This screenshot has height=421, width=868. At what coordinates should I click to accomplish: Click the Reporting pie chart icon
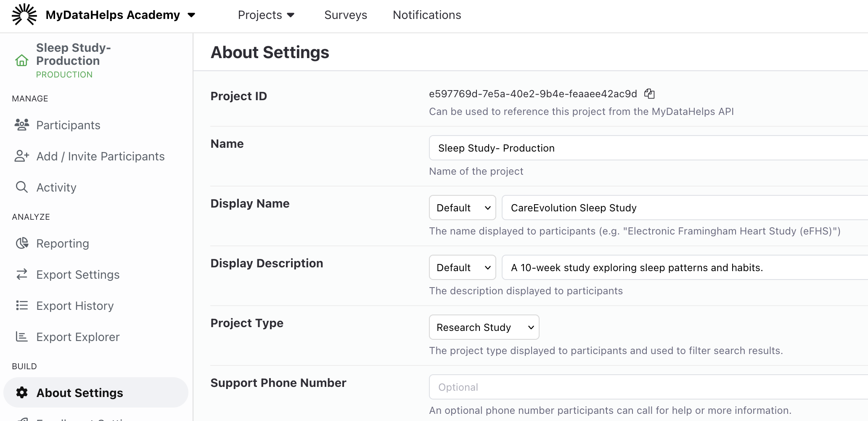point(22,243)
